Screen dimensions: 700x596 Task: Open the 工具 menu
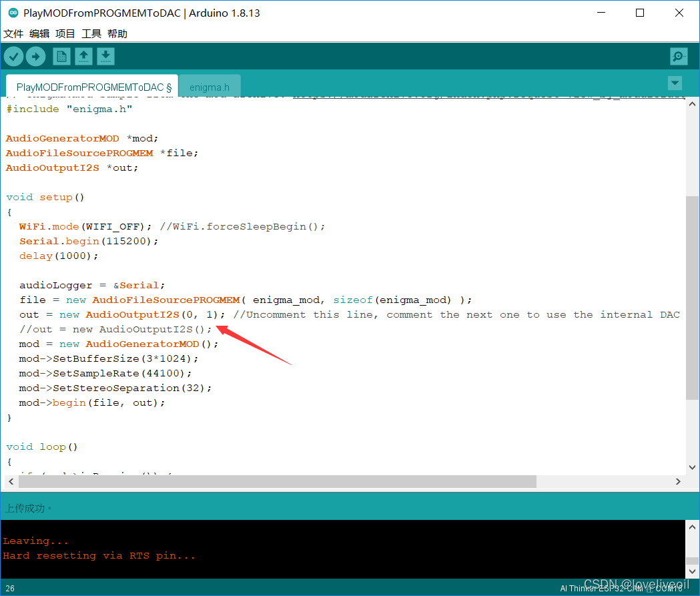[x=91, y=34]
